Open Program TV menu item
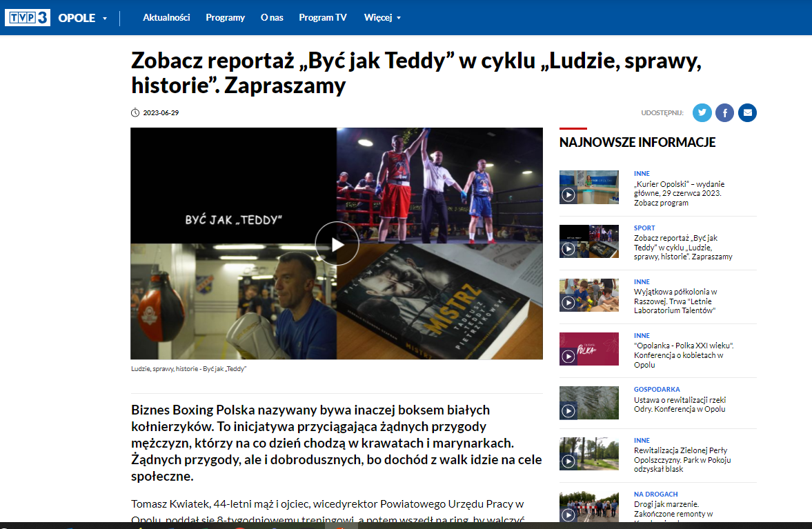The height and width of the screenshot is (529, 812). 323,18
